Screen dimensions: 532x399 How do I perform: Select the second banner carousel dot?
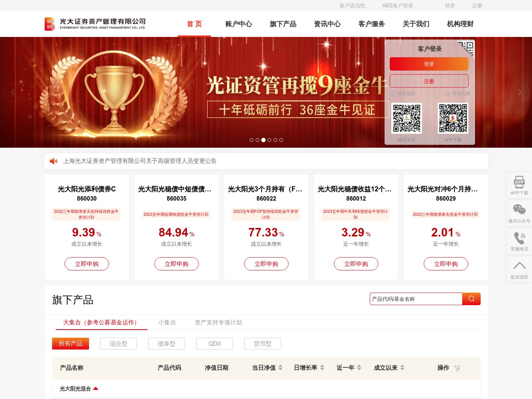(258, 140)
